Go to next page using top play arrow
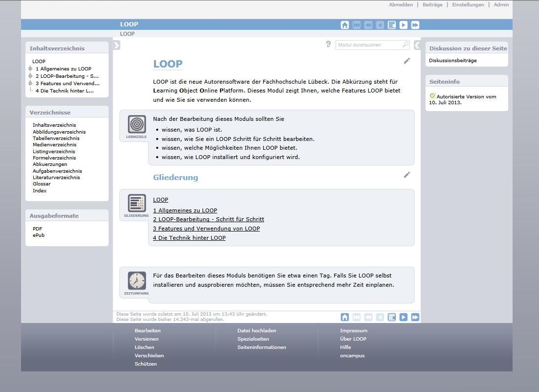539x392 pixels. (404, 25)
